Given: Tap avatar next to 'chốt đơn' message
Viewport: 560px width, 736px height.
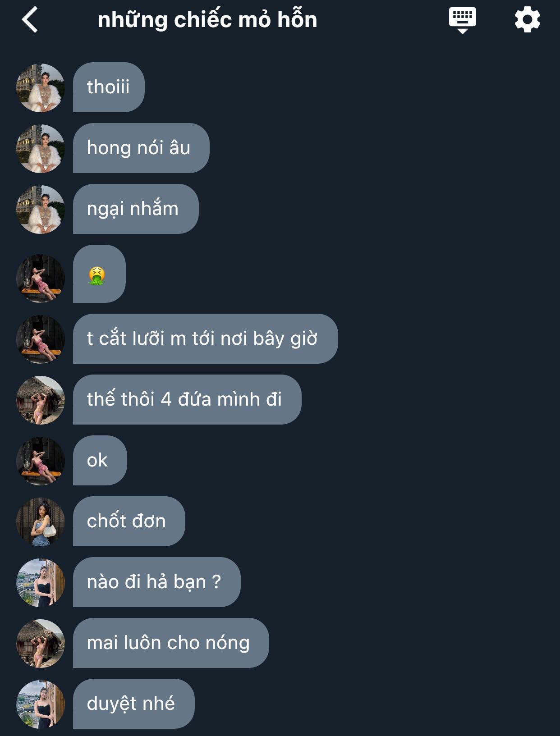Looking at the screenshot, I should [x=41, y=521].
